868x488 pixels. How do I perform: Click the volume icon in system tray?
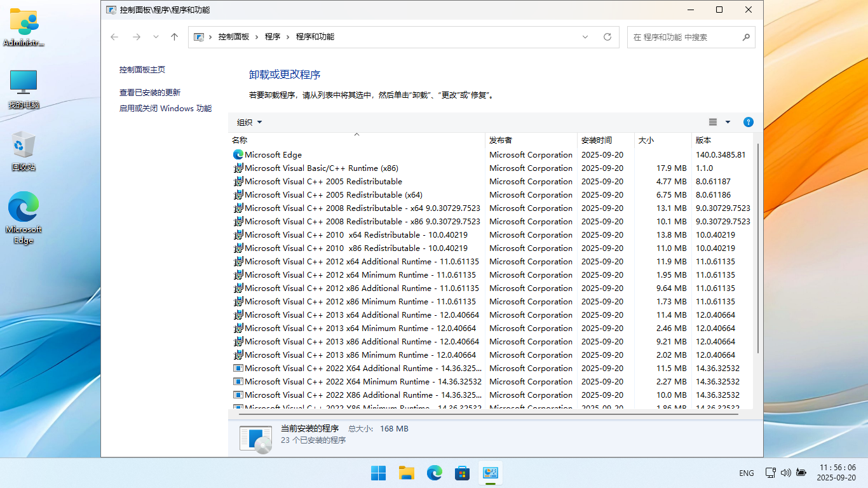[786, 473]
